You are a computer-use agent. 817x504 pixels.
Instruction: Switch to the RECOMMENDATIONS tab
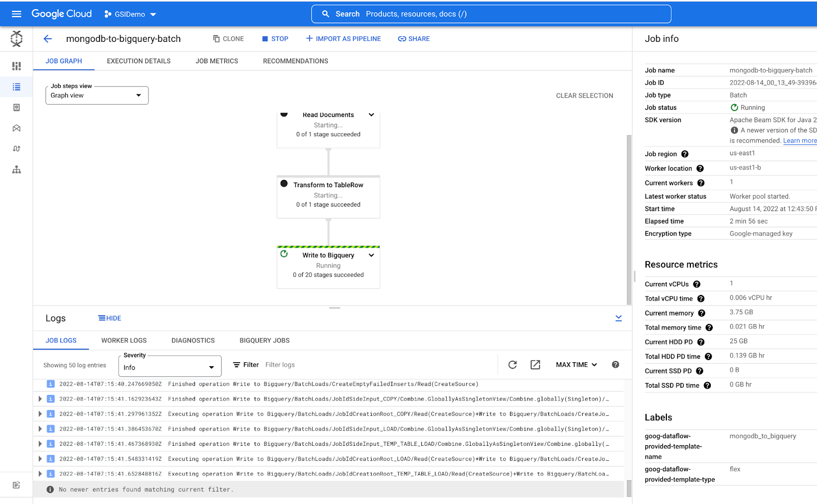click(x=296, y=61)
